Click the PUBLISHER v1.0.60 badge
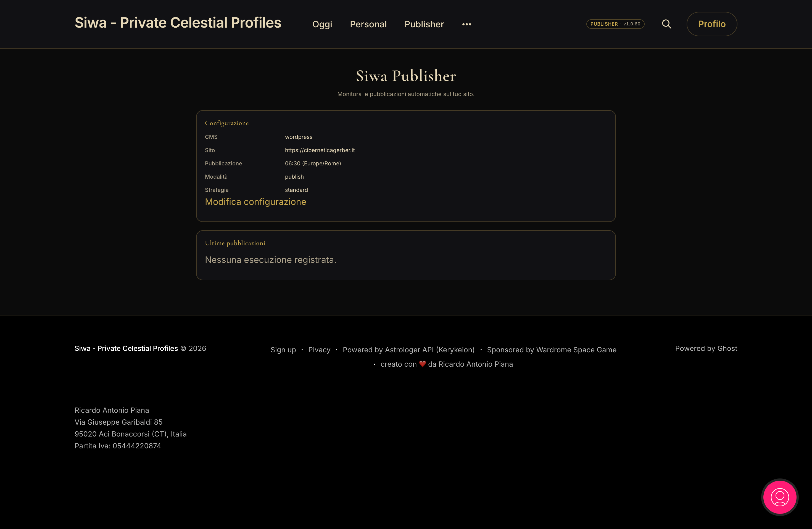The image size is (812, 529). click(615, 24)
